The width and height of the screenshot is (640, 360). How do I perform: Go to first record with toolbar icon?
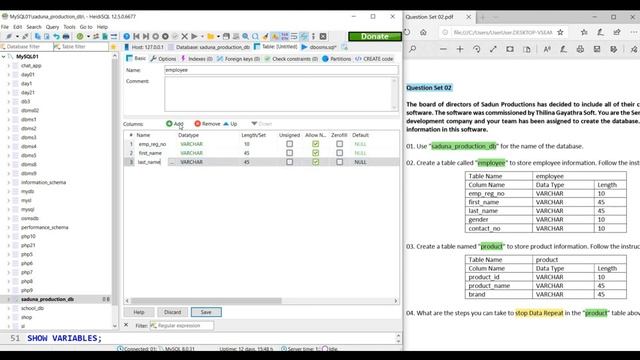[x=136, y=36]
